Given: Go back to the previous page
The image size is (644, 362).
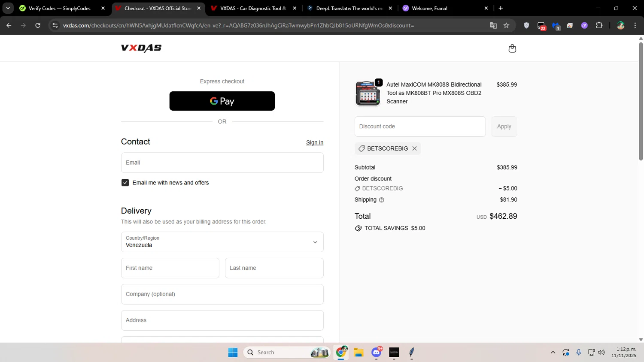Looking at the screenshot, I should click(x=9, y=25).
